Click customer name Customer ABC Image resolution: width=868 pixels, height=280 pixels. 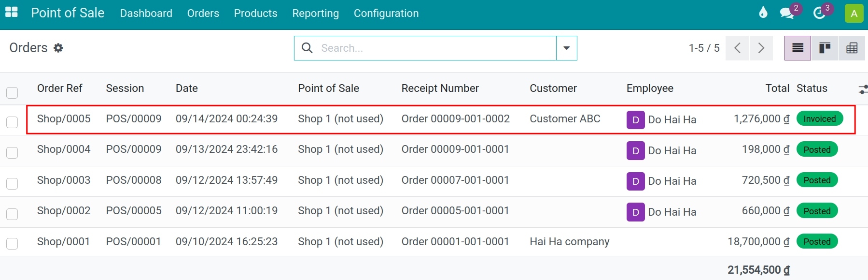[565, 119]
